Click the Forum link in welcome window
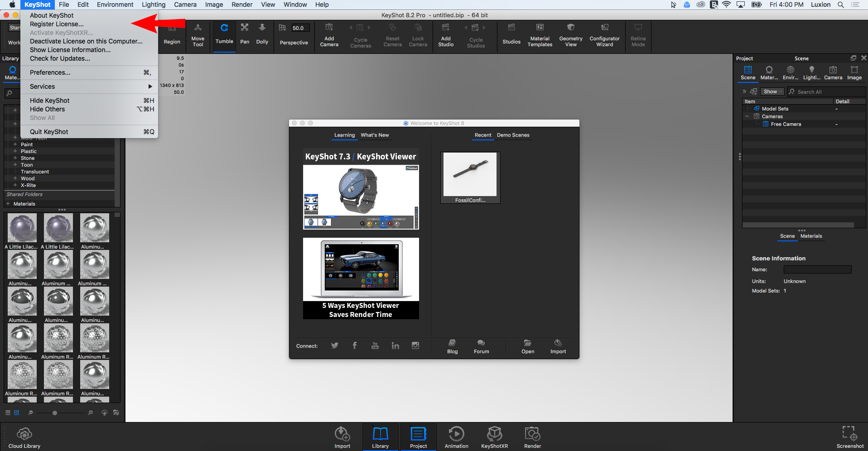 click(x=481, y=346)
